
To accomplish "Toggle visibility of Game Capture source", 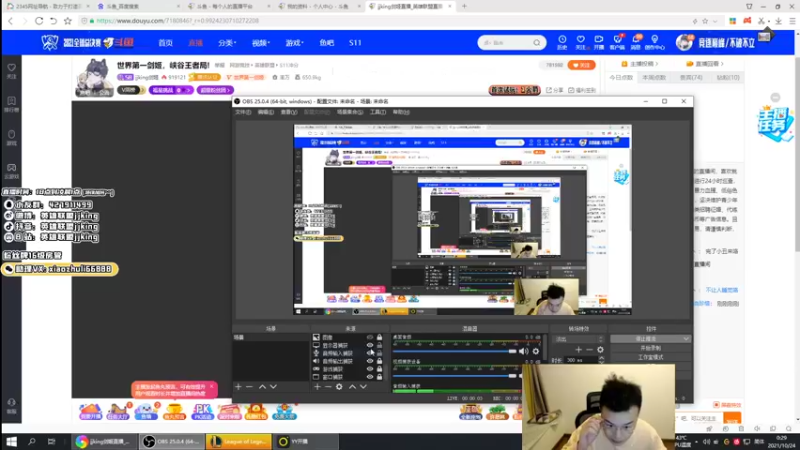I will pyautogui.click(x=370, y=369).
